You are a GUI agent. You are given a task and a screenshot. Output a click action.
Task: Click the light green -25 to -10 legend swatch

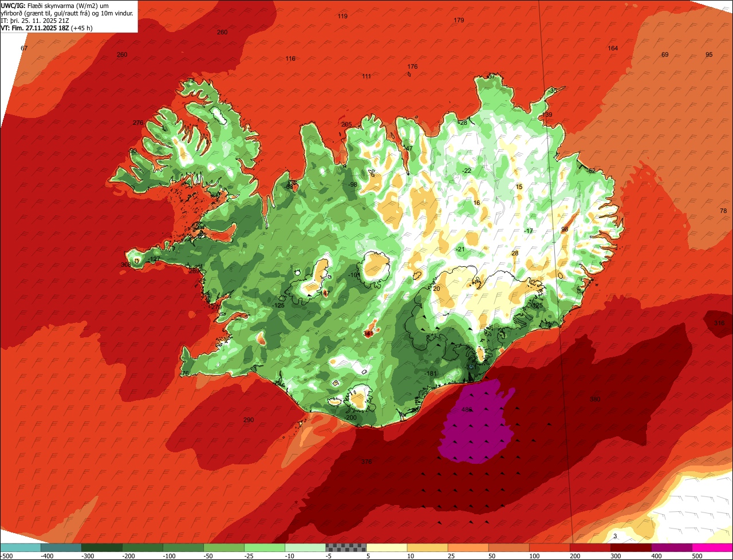point(265,547)
